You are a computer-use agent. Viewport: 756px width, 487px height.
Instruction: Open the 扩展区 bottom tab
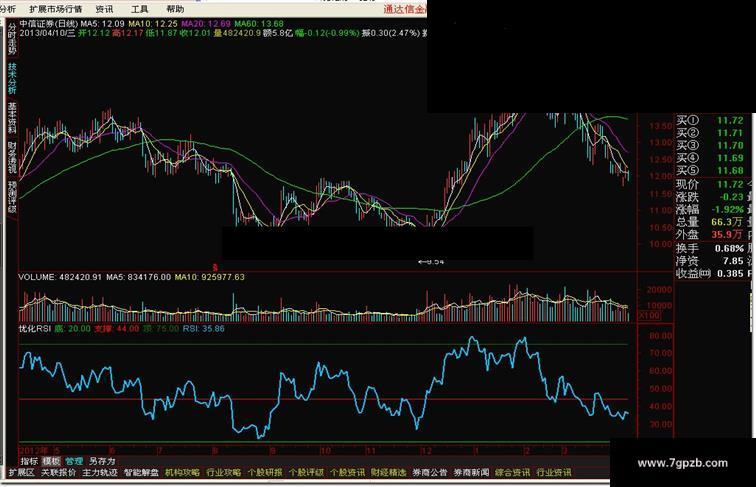[x=22, y=473]
